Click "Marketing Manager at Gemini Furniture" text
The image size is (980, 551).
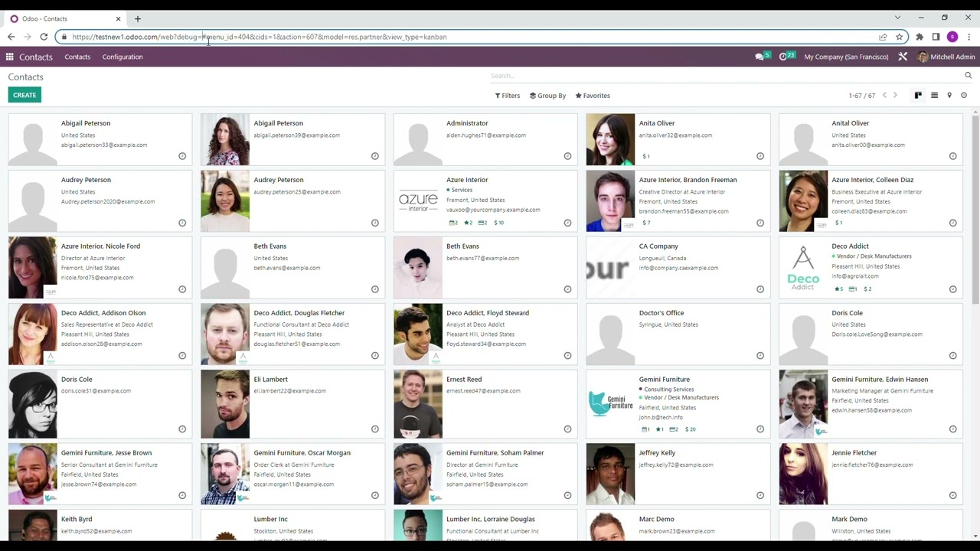point(882,391)
